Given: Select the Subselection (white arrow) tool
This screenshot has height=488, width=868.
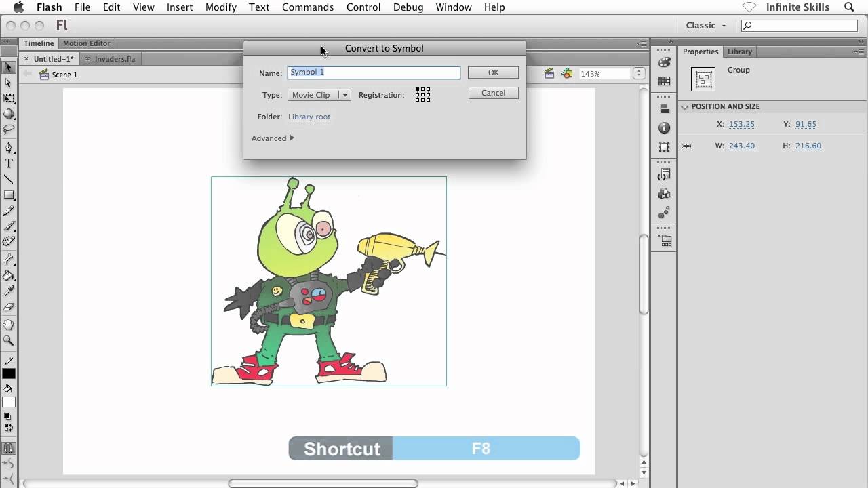Looking at the screenshot, I should 9,83.
